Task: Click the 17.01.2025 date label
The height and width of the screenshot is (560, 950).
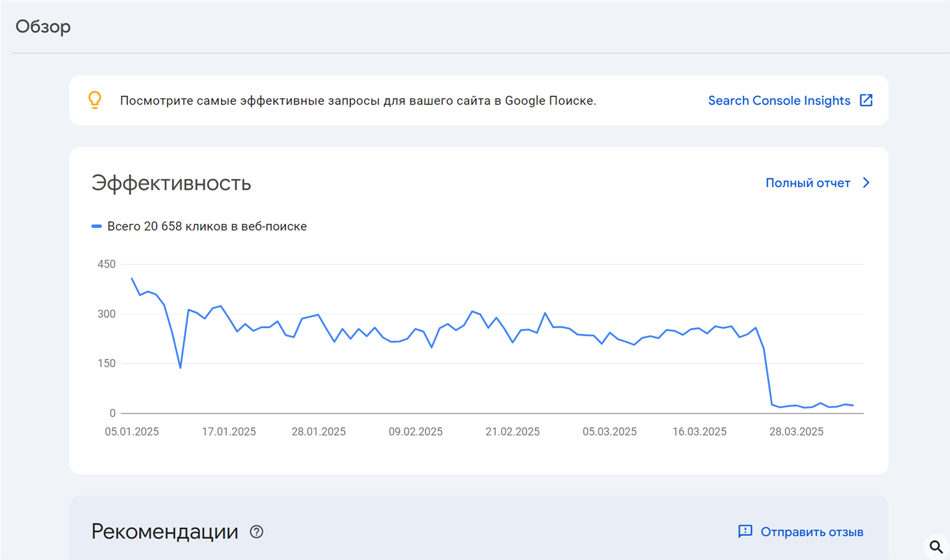Action: coord(229,431)
